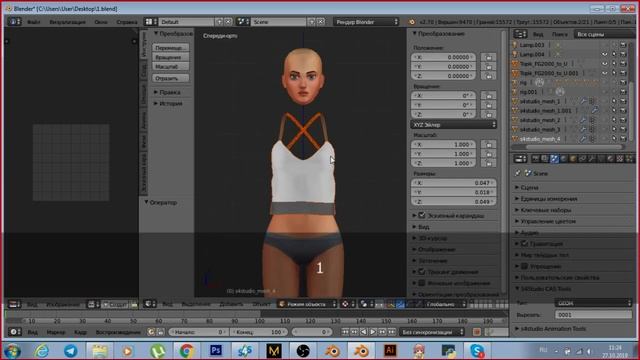
Task: Open the Info editor type selector icon
Action: [14, 21]
